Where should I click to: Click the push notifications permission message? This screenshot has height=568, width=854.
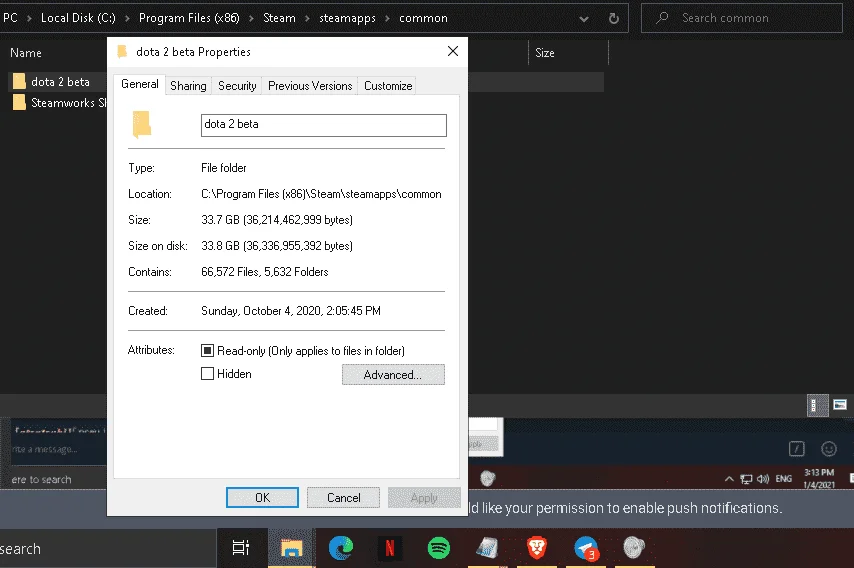pos(625,508)
